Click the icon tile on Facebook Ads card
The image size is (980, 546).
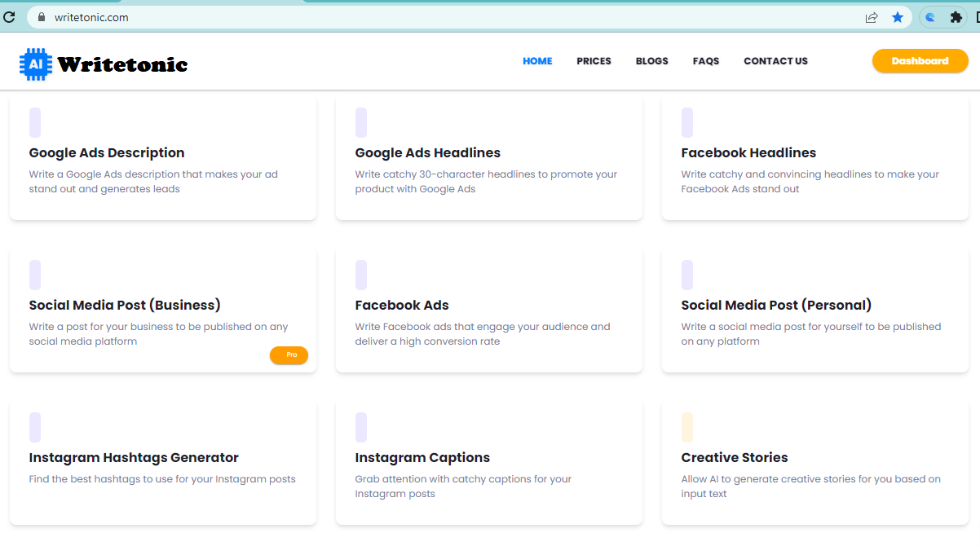point(361,275)
